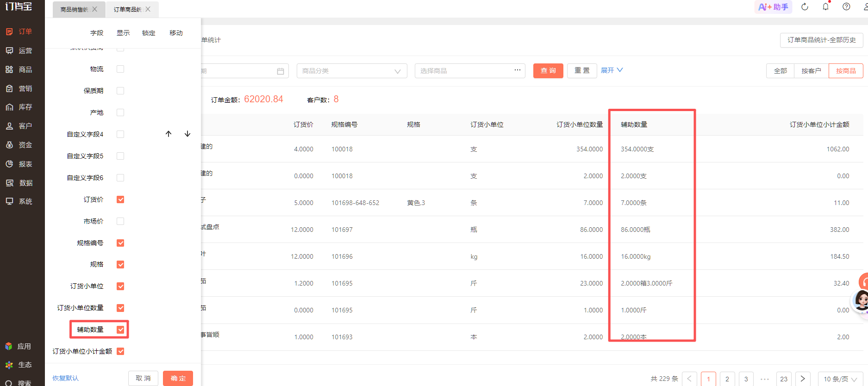Open the 营销 sidebar section
The height and width of the screenshot is (386, 868).
coord(19,88)
